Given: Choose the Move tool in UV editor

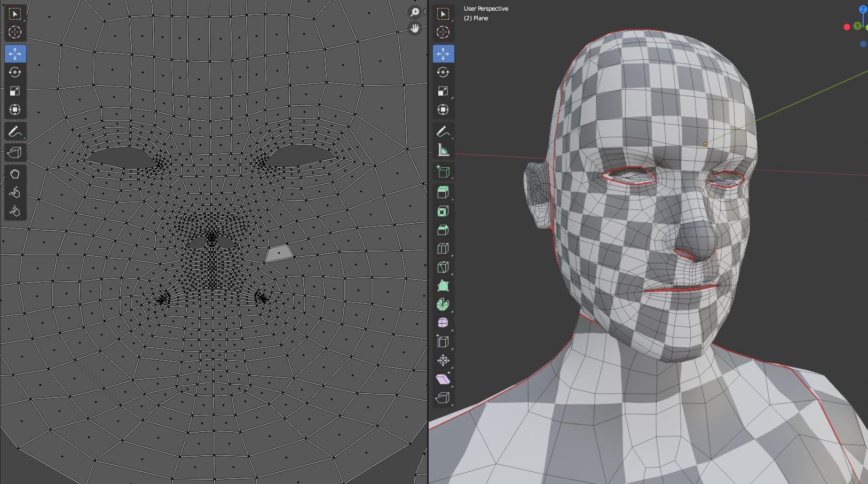Looking at the screenshot, I should click(x=15, y=53).
